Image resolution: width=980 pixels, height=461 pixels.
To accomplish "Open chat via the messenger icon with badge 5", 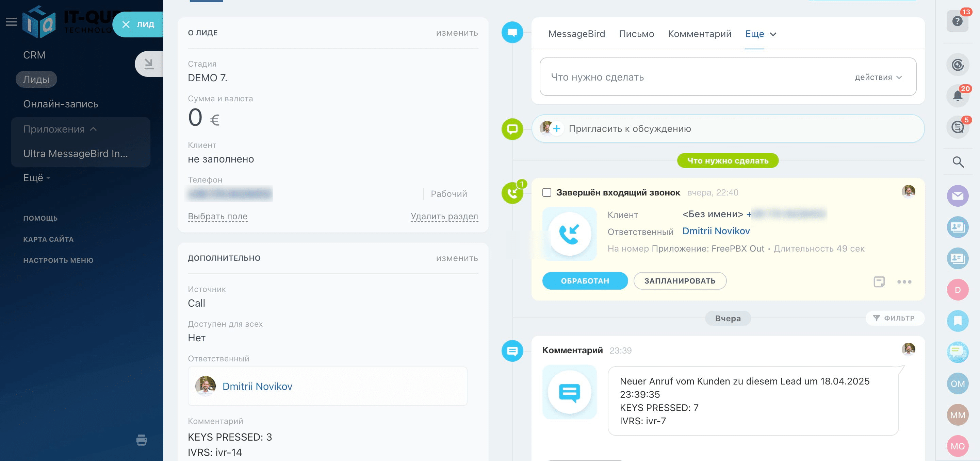I will [x=958, y=127].
